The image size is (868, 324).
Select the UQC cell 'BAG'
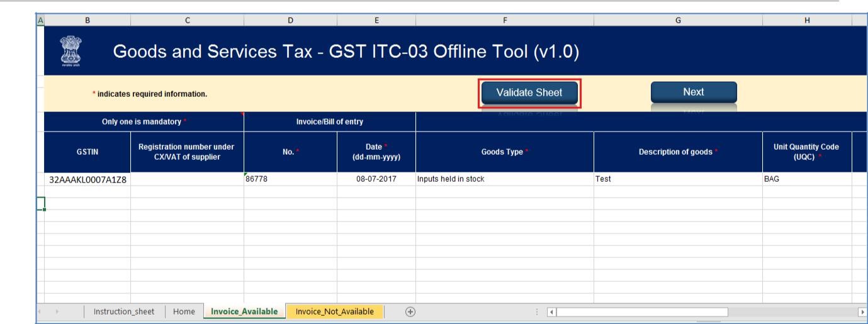(807, 179)
